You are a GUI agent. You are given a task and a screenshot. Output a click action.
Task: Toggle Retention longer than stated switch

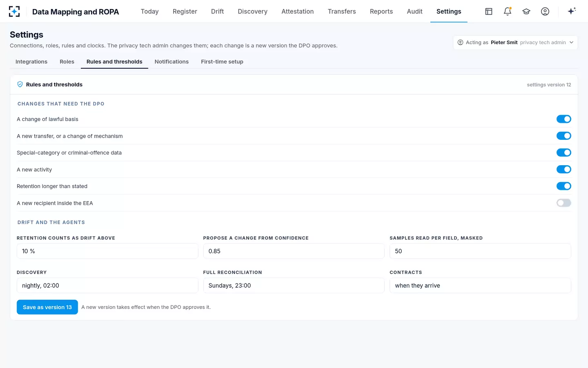click(x=563, y=186)
